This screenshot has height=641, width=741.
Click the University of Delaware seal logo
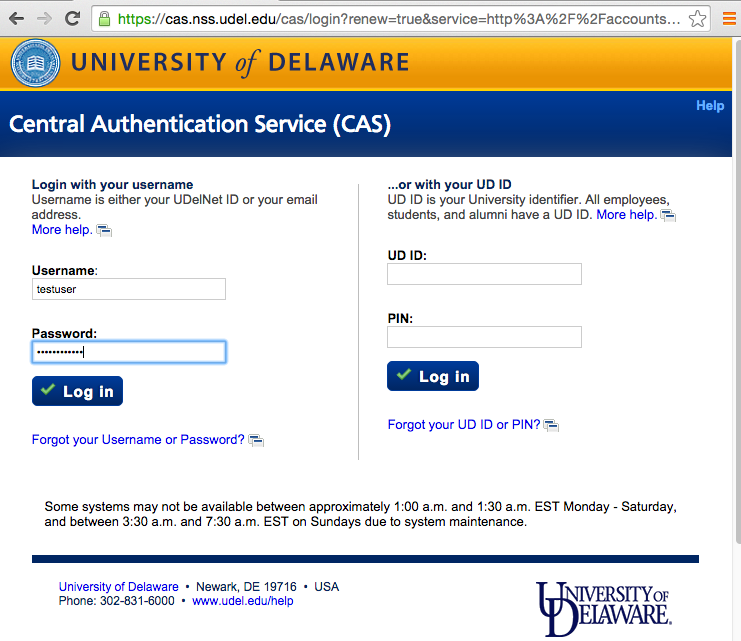tap(35, 63)
